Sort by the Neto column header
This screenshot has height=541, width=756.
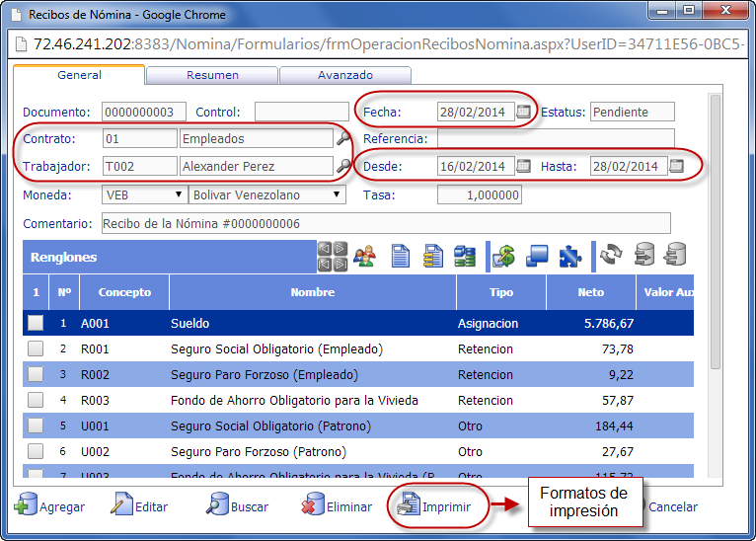point(590,292)
